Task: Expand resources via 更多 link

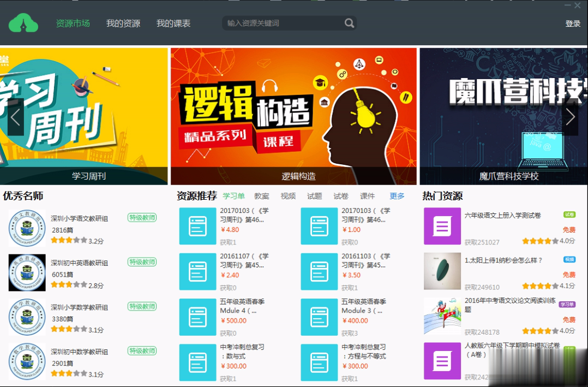Action: [397, 196]
